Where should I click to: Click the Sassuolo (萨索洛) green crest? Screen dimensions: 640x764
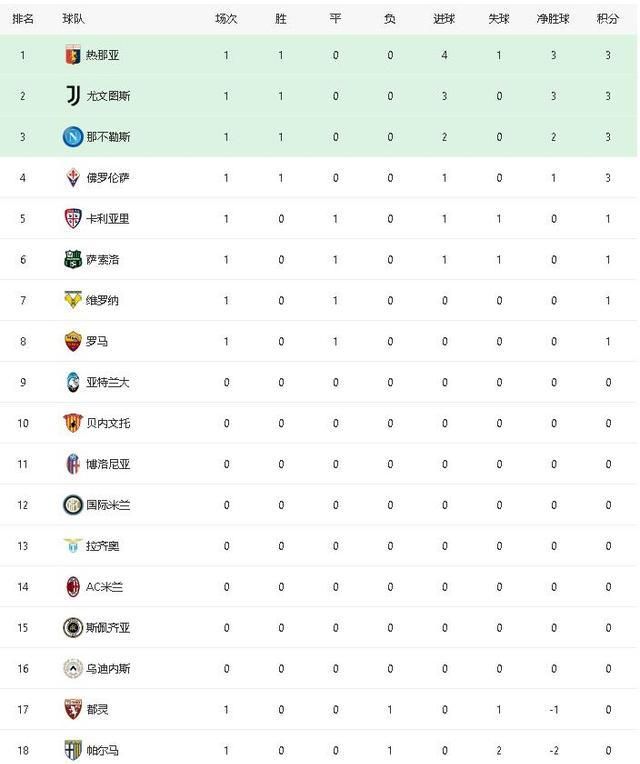click(73, 259)
